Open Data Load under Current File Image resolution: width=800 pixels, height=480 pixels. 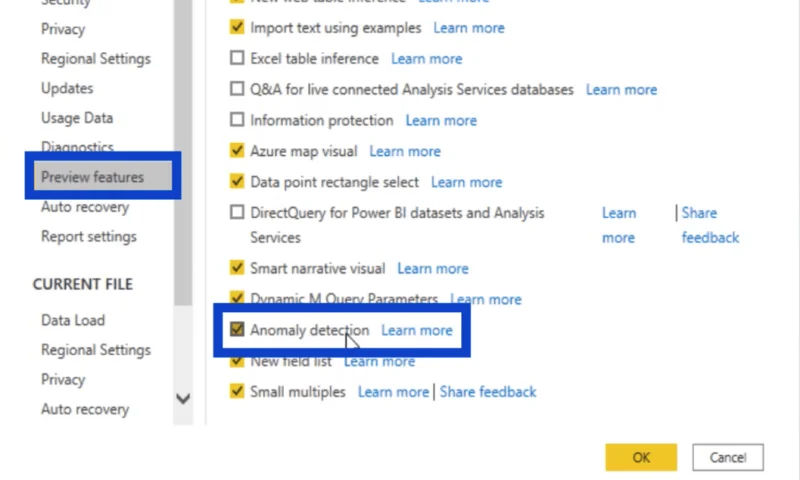73,320
